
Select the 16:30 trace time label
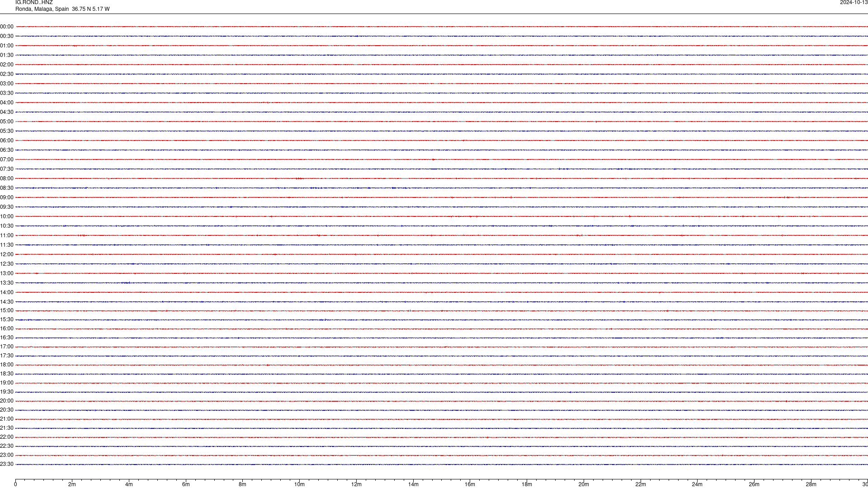7,338
